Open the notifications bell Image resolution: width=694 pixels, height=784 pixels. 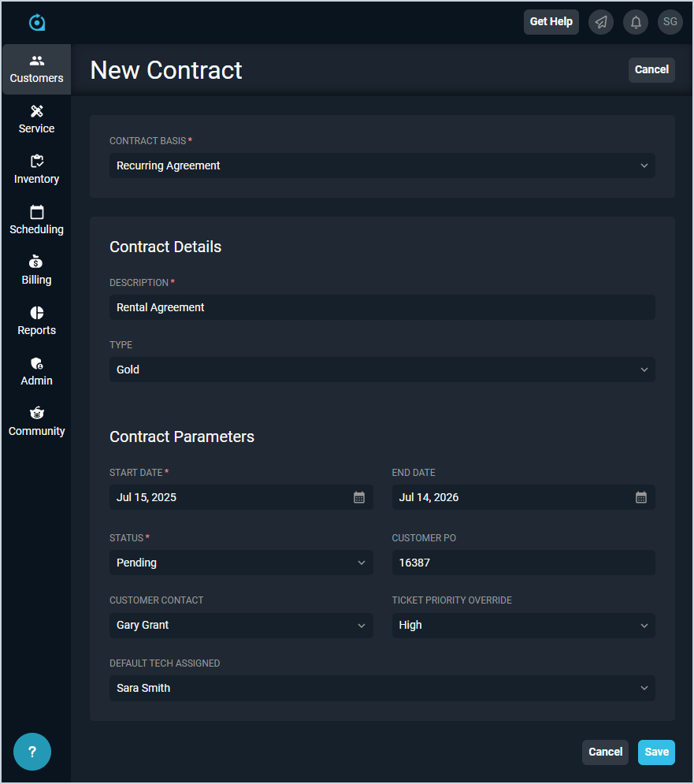click(x=636, y=22)
